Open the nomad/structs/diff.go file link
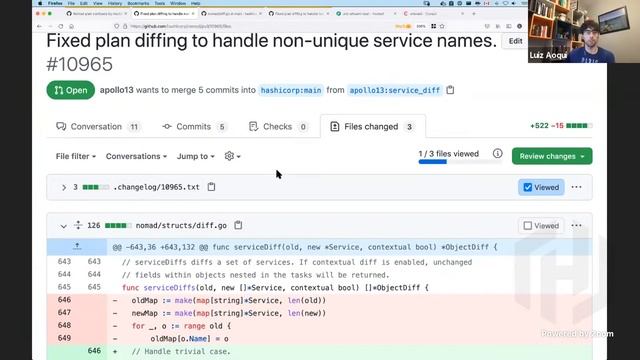Screen dimensions: 640x360 click(181, 225)
